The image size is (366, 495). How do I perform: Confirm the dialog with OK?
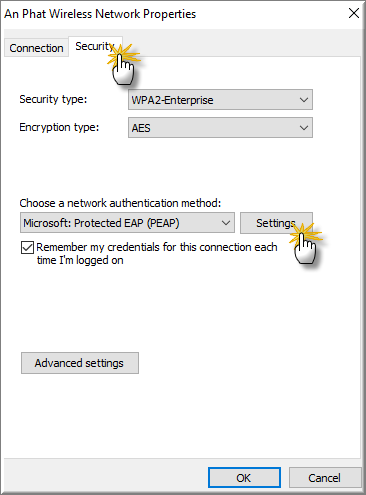(244, 478)
